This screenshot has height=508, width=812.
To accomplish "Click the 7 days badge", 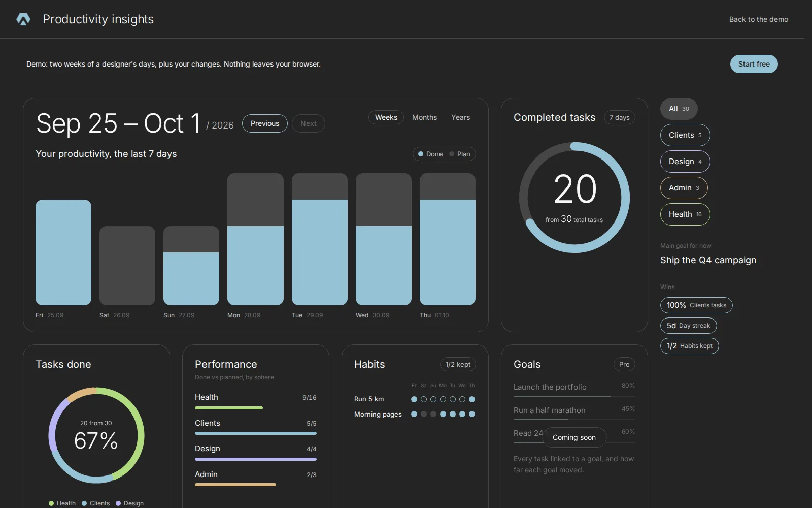I will (x=619, y=117).
